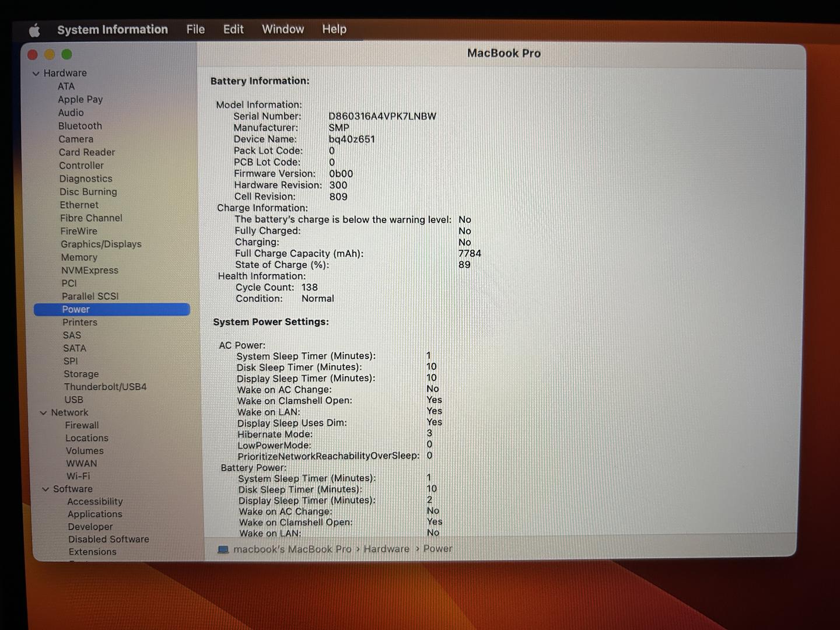Select SATA in the sidebar

click(75, 348)
